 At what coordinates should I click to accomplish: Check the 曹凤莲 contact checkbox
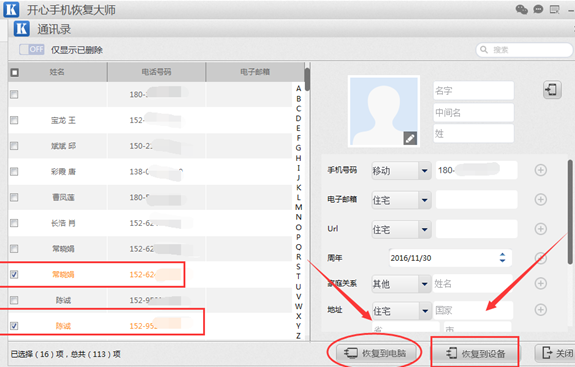[14, 197]
